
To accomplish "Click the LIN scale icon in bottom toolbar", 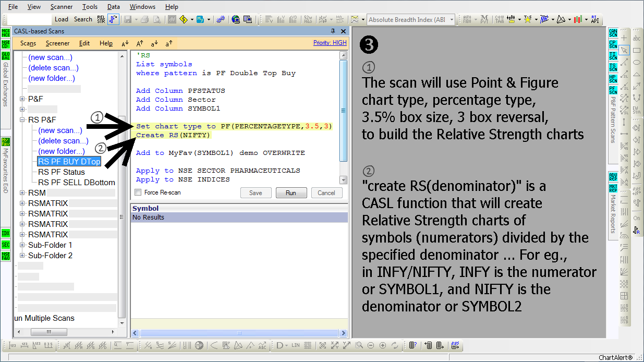I will coord(296,345).
